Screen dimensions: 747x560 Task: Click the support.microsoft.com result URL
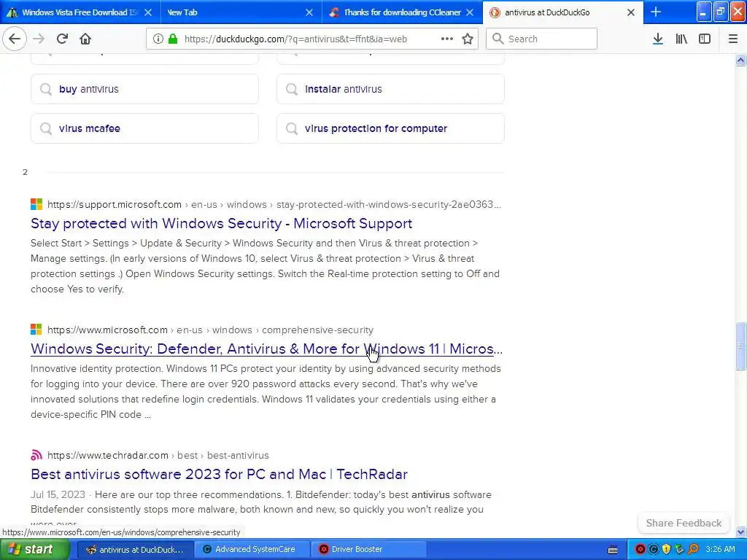[x=274, y=204]
